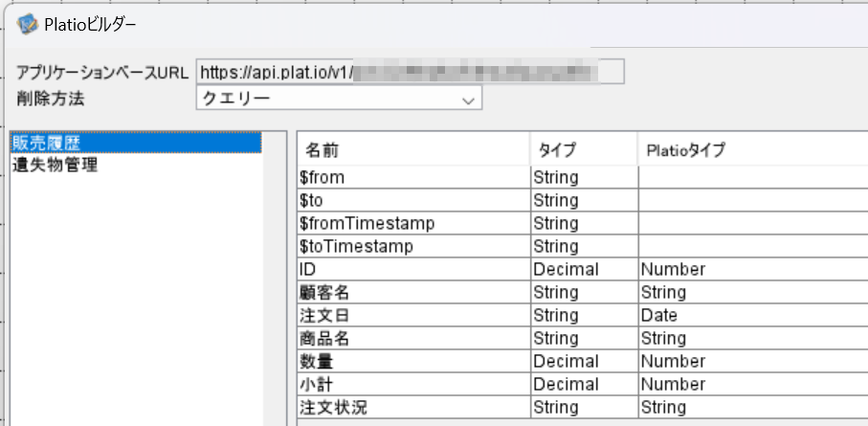Select the 注文状況 name cell
The width and height of the screenshot is (868, 426).
click(413, 408)
